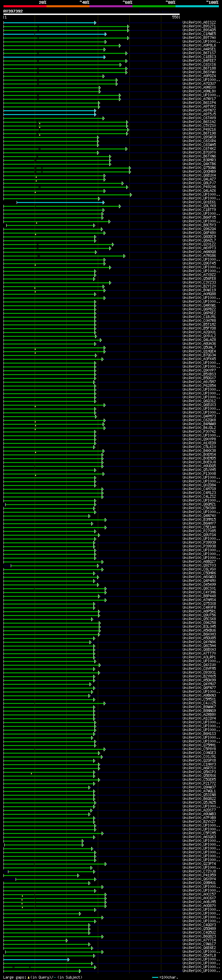The image size is (222, 980).
Task: Open hit UniRef100_B9S2T1
Action: point(199,26)
